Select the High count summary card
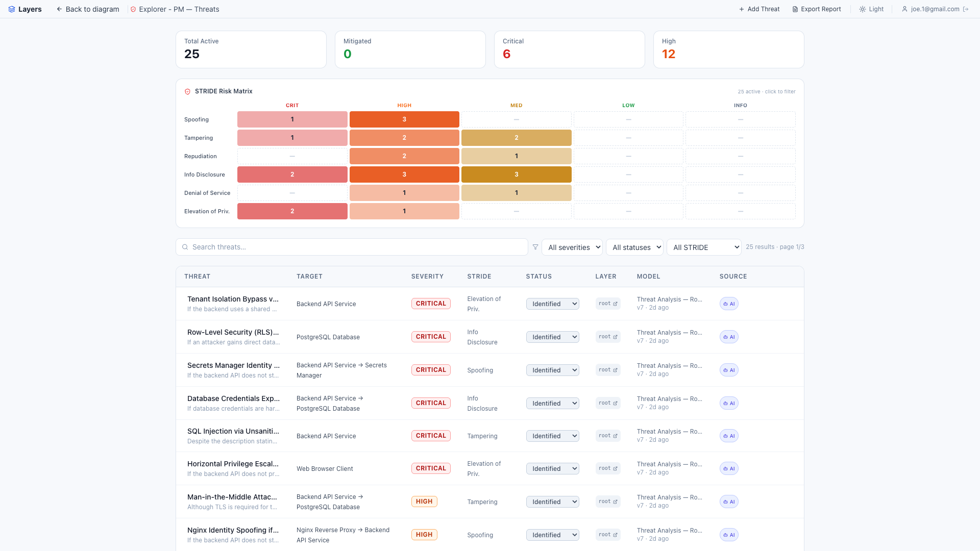 pyautogui.click(x=729, y=49)
